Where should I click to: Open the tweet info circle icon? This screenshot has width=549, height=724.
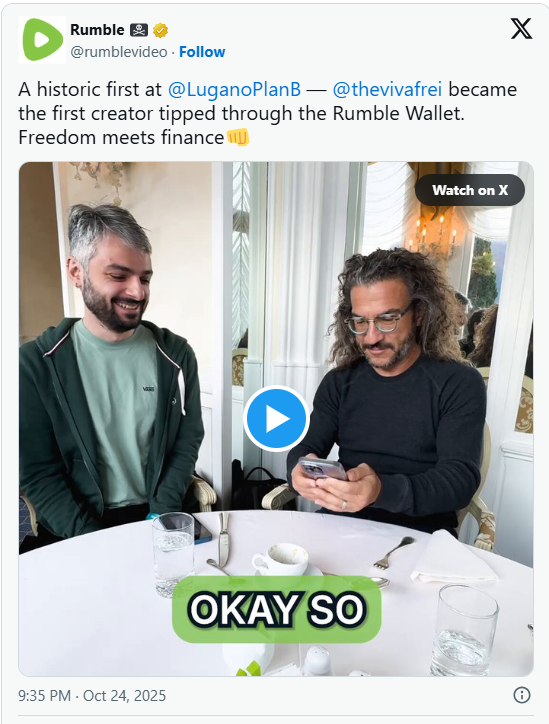pos(522,695)
